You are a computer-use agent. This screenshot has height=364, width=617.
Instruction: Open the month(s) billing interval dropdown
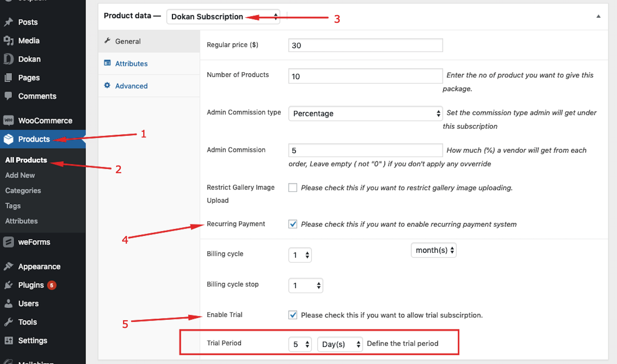click(434, 250)
